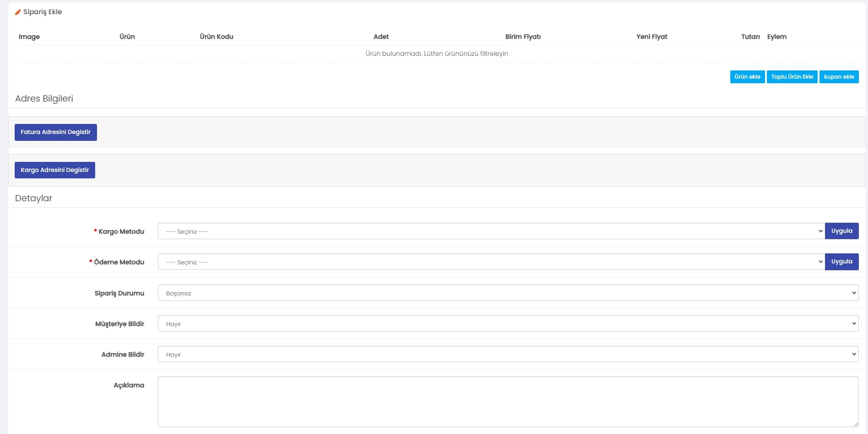The image size is (868, 434).
Task: Click inside the Açıklama text area
Action: point(507,402)
